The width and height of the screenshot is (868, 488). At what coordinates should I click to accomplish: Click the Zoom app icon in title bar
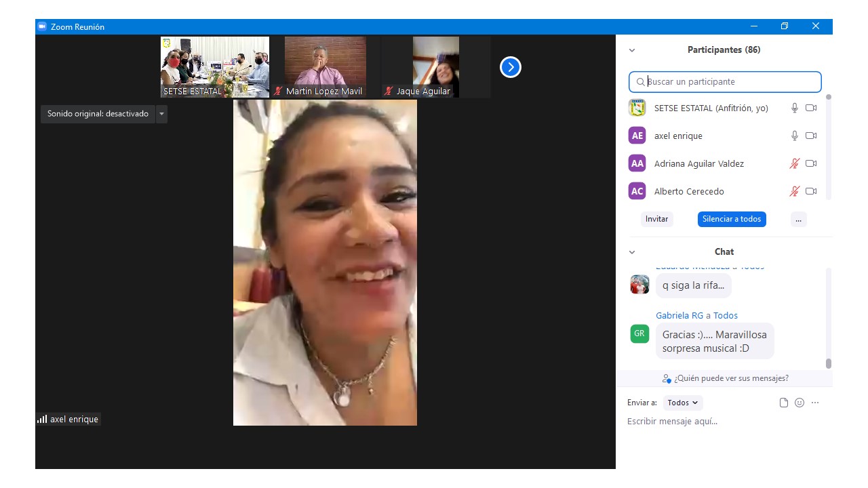[42, 26]
